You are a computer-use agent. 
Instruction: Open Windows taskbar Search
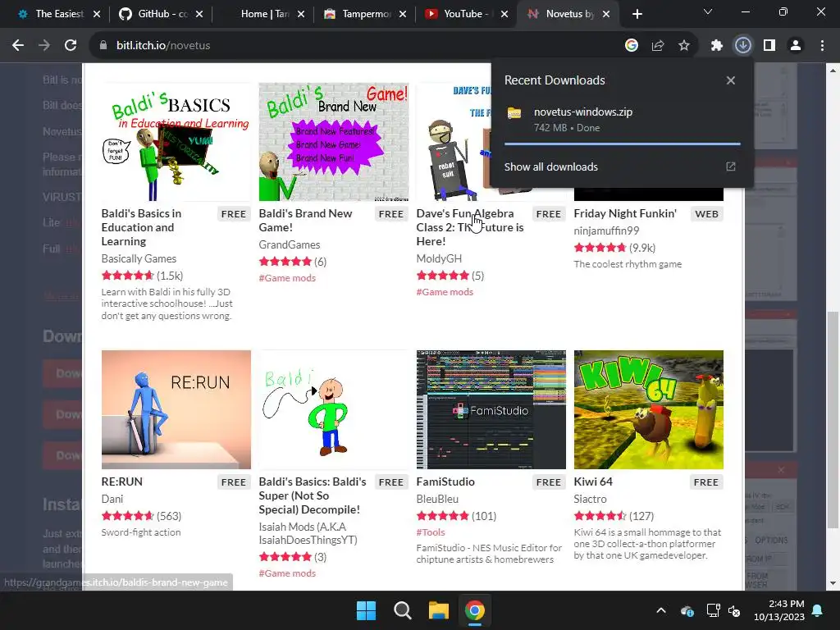[x=402, y=610]
